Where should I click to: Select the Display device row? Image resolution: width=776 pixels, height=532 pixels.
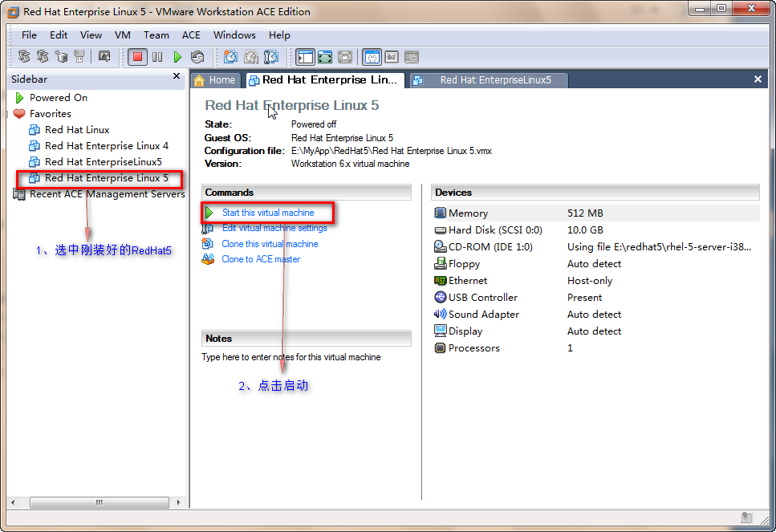pos(596,331)
